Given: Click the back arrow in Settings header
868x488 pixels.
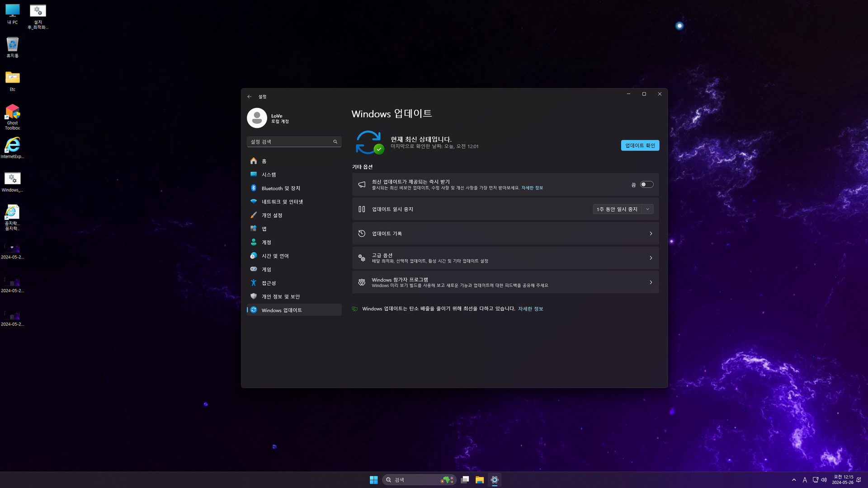Looking at the screenshot, I should tap(250, 97).
